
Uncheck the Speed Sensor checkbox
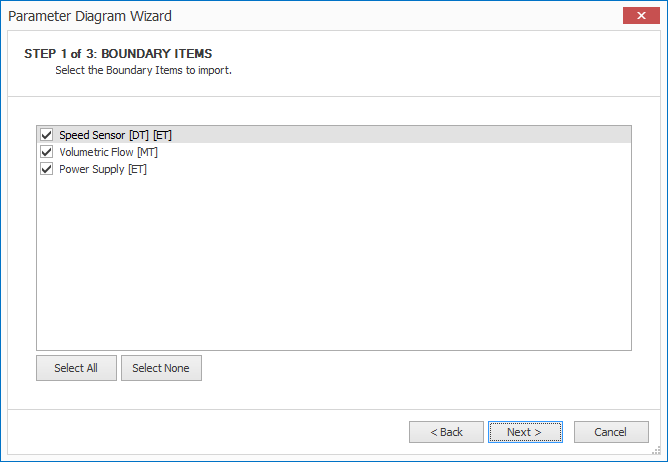[x=46, y=135]
